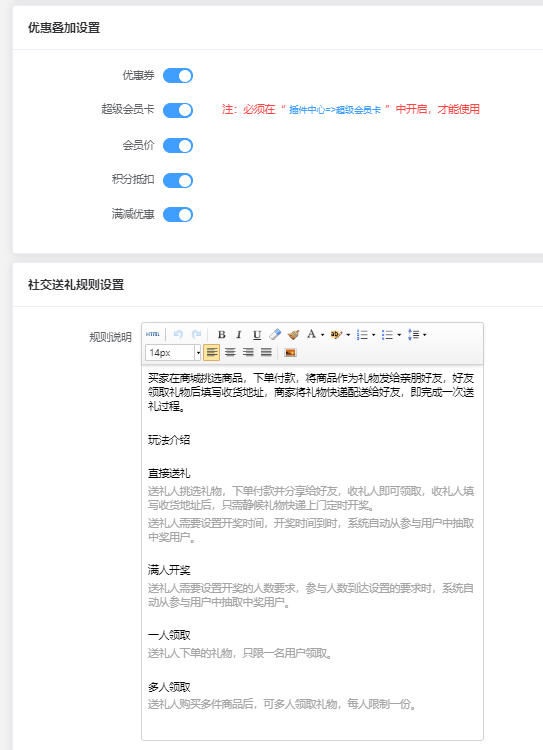The height and width of the screenshot is (750, 543).
Task: Apply italic formatting in rule editor
Action: pyautogui.click(x=239, y=334)
